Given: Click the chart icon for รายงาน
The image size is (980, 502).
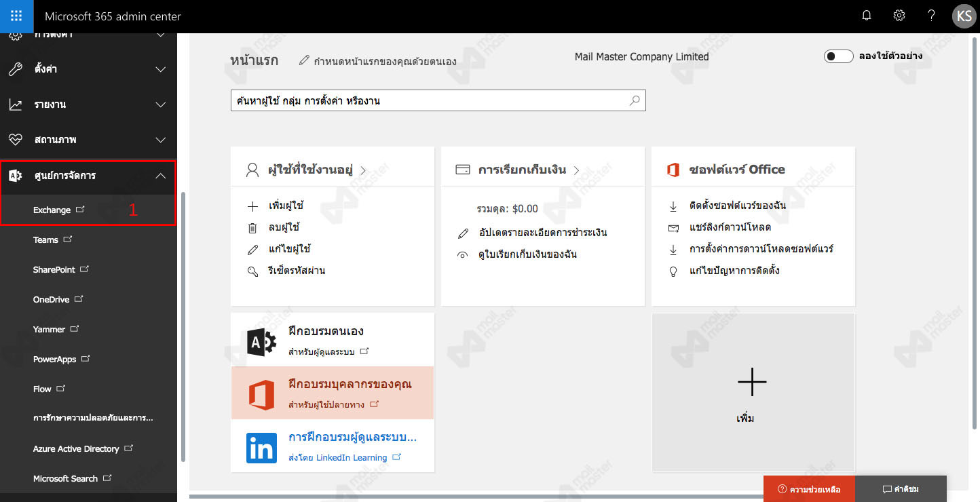Looking at the screenshot, I should pos(15,104).
